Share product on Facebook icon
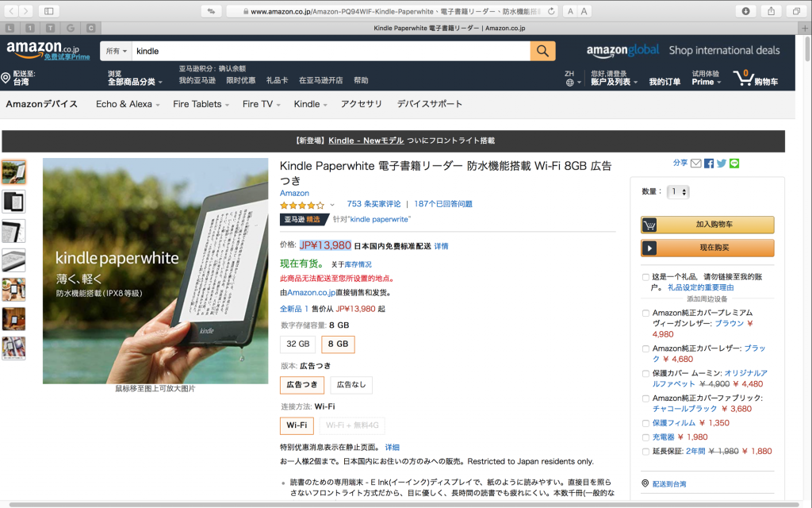The width and height of the screenshot is (812, 508). point(709,164)
